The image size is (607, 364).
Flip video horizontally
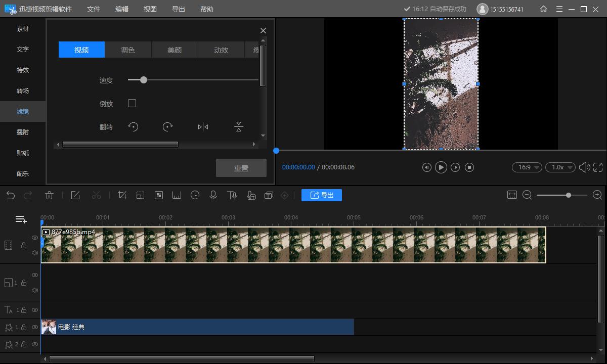tap(203, 127)
